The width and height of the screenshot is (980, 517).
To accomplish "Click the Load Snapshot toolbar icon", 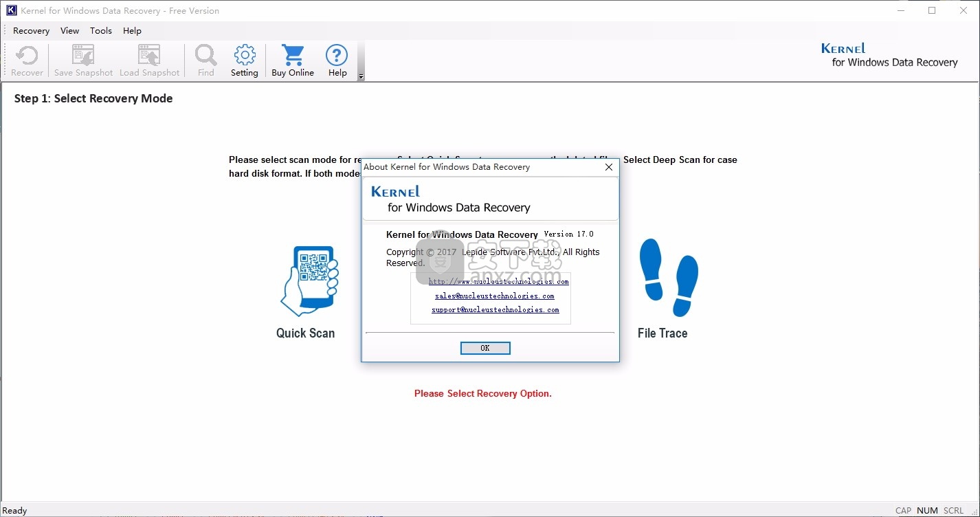I will pos(149,56).
